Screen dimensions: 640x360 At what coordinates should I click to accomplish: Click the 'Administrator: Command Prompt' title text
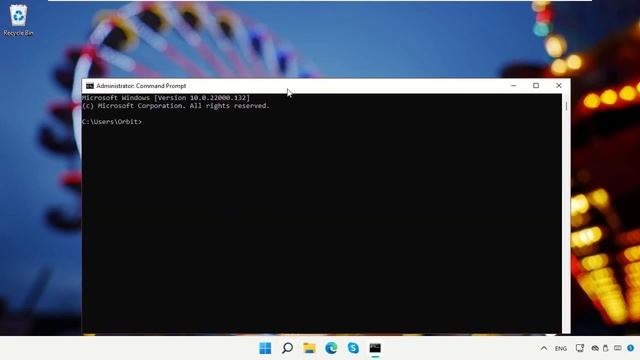pyautogui.click(x=141, y=86)
